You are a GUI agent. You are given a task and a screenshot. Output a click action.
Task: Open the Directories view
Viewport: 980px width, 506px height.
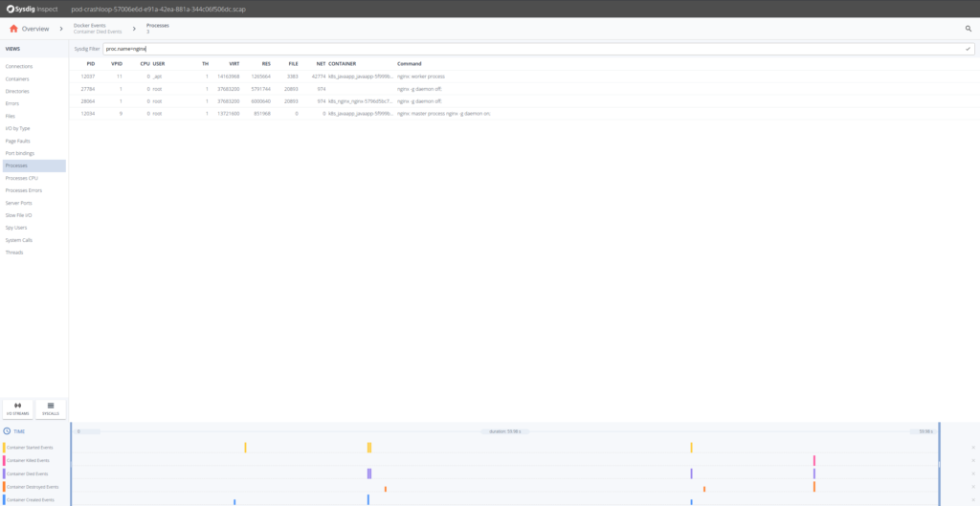[x=17, y=91]
